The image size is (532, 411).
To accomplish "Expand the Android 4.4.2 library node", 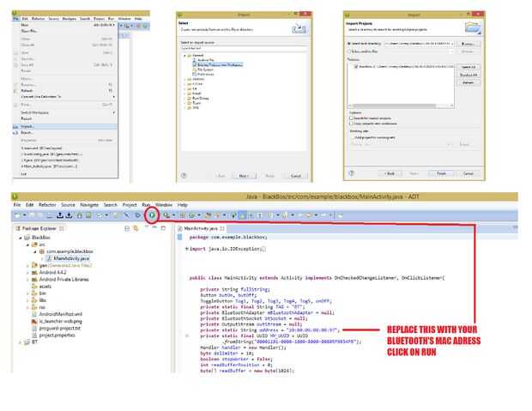I will point(27,273).
